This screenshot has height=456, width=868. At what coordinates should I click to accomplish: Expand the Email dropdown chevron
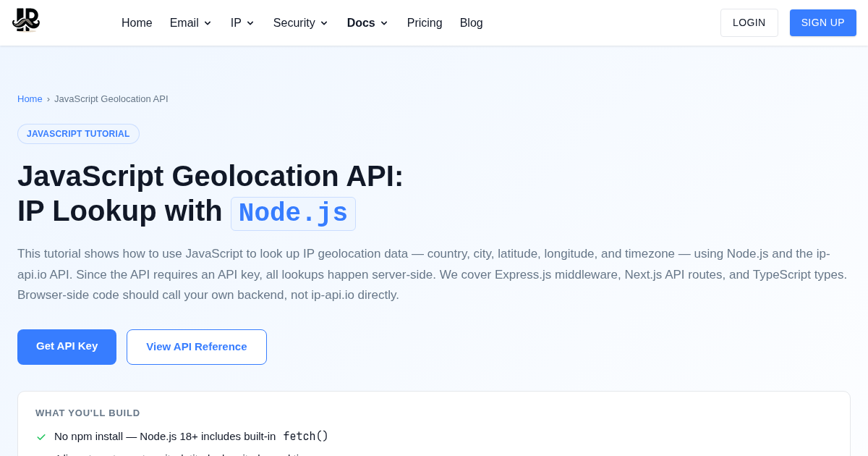click(x=208, y=23)
